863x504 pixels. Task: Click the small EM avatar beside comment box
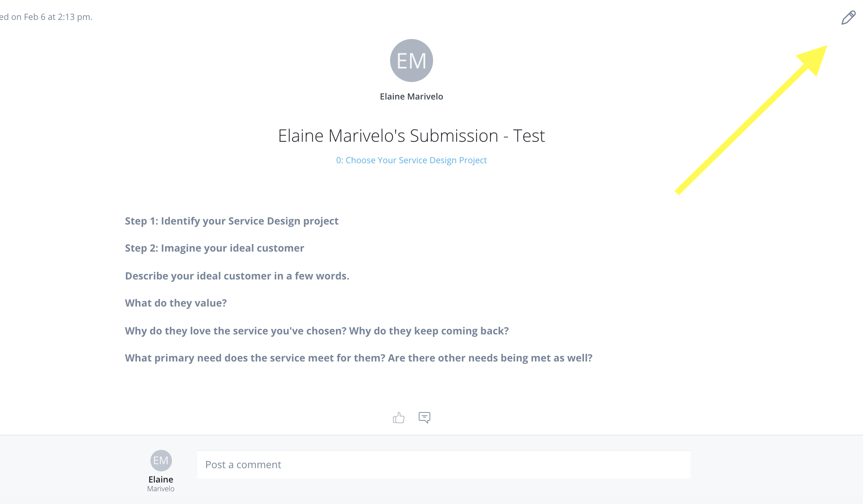click(161, 461)
